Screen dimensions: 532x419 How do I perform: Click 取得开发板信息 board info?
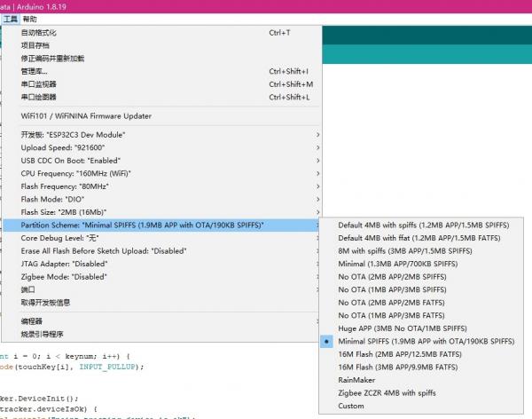pos(161,303)
